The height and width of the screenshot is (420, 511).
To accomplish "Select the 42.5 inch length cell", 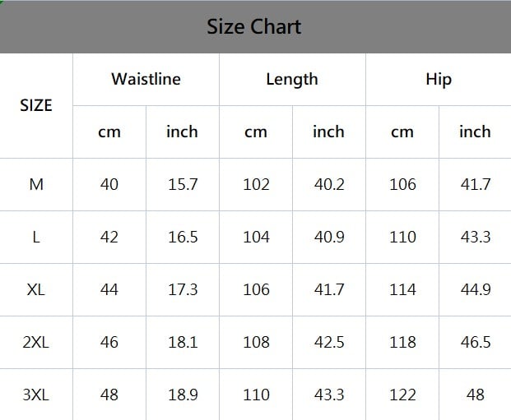I will click(x=329, y=342).
